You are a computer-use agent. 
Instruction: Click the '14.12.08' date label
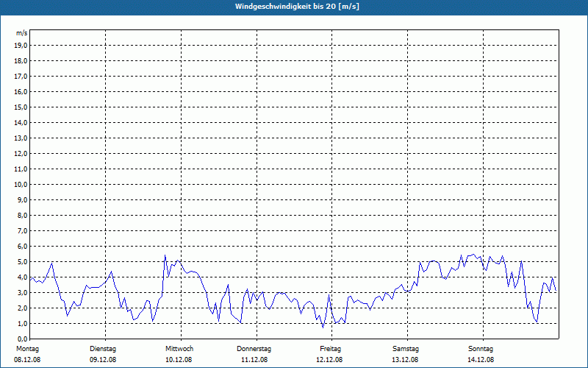click(x=481, y=360)
